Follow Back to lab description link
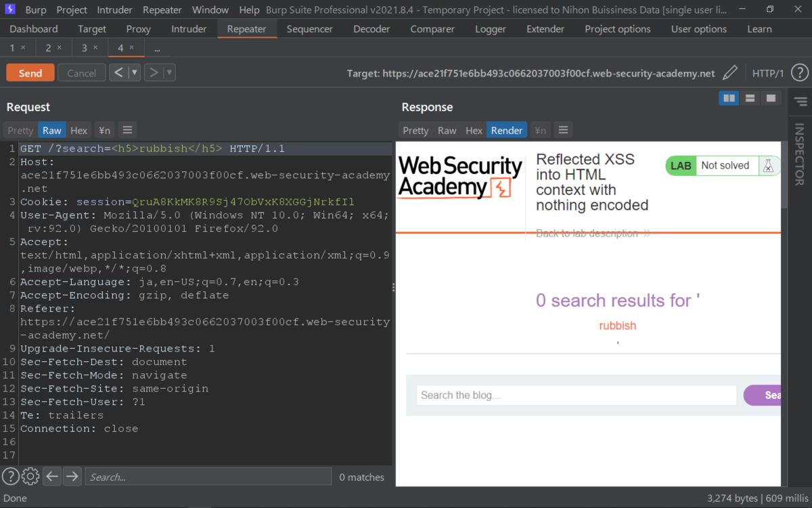 pyautogui.click(x=593, y=233)
